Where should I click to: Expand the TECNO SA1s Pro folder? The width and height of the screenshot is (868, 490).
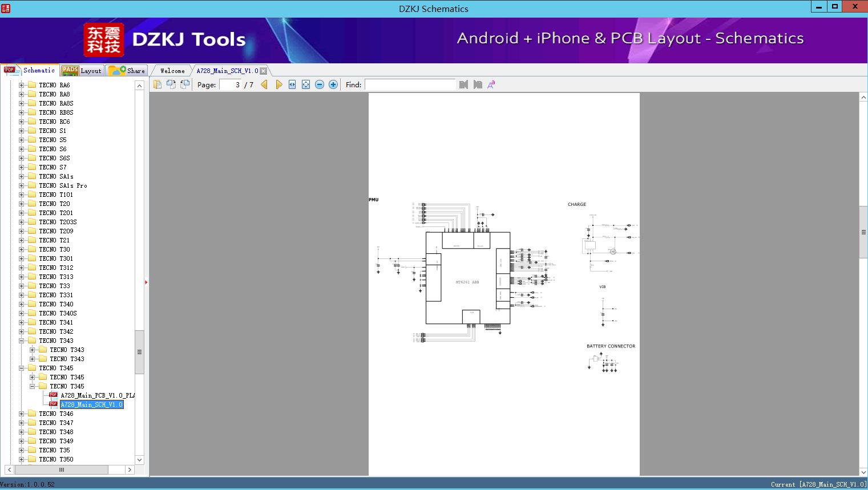(21, 185)
